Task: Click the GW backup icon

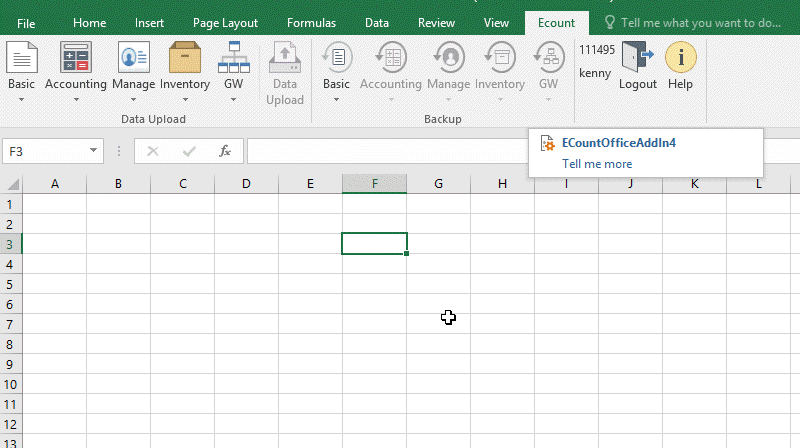Action: pos(548,57)
